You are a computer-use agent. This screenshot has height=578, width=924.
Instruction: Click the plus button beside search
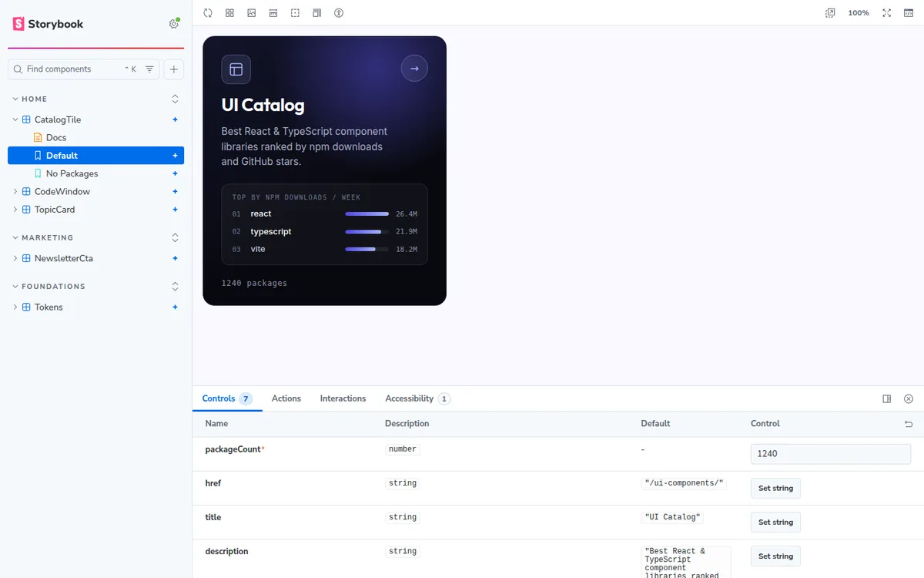(x=174, y=69)
